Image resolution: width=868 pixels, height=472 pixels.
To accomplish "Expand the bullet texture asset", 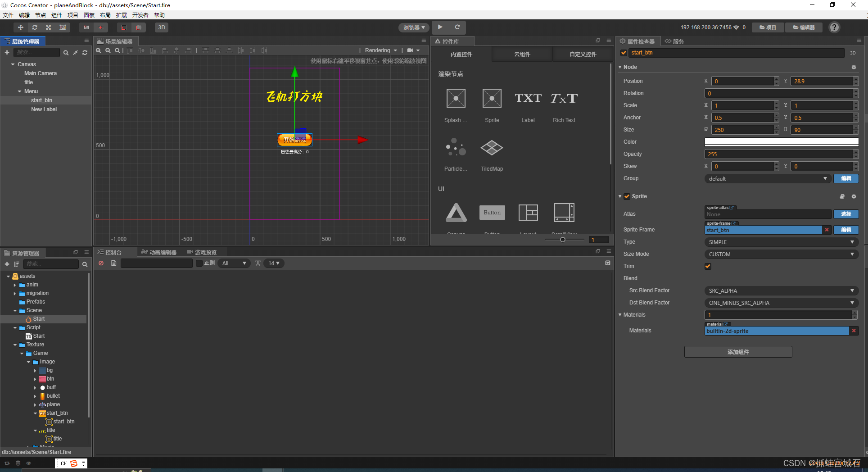I will 35,396.
